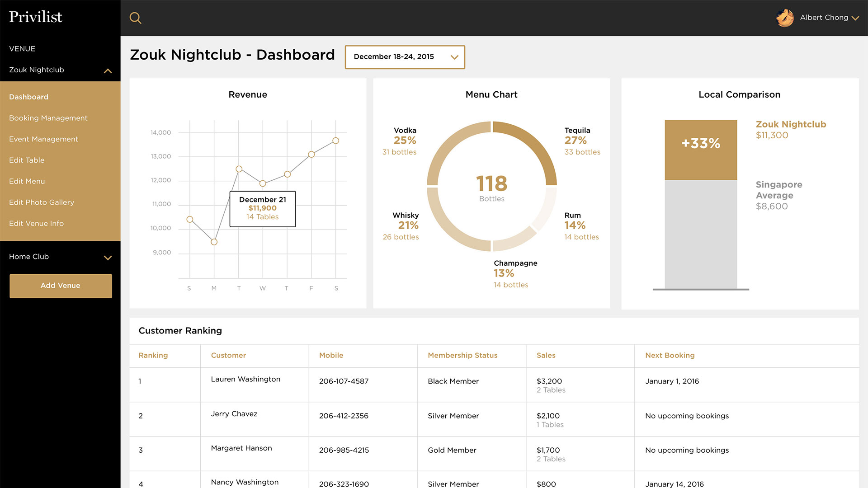Click Albert Chong's avatar picture
Screen dimensions: 868x488
pyautogui.click(x=785, y=18)
